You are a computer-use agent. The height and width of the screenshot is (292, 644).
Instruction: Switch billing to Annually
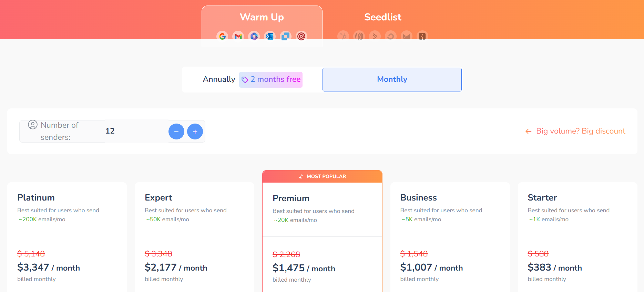[x=219, y=79]
